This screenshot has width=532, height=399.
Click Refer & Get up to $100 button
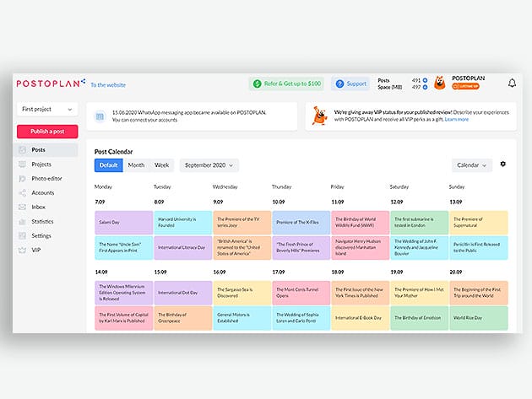(x=286, y=84)
